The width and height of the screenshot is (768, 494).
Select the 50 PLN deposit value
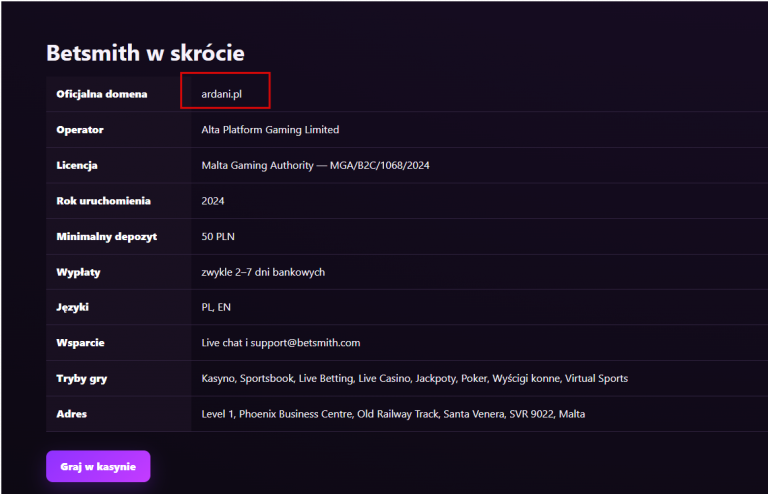218,236
